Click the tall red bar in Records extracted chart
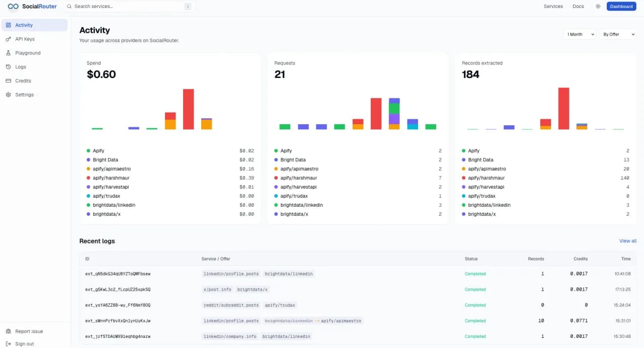 click(563, 109)
